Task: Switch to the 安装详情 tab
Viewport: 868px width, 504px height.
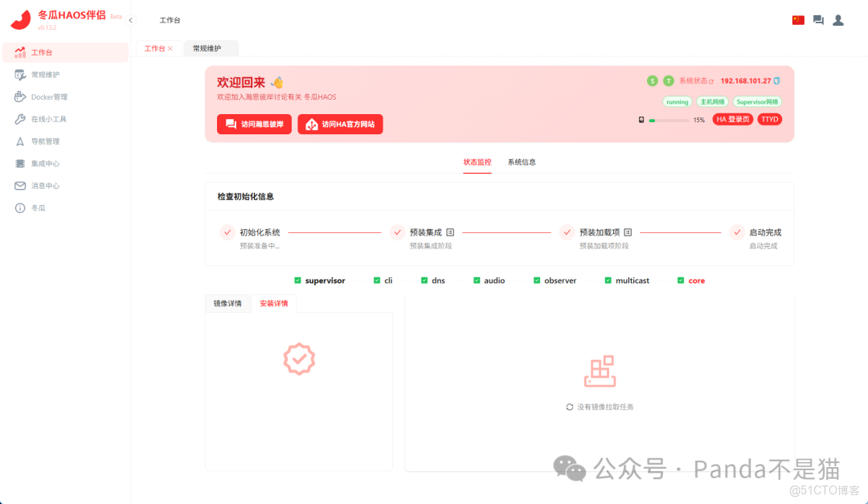Action: 276,303
